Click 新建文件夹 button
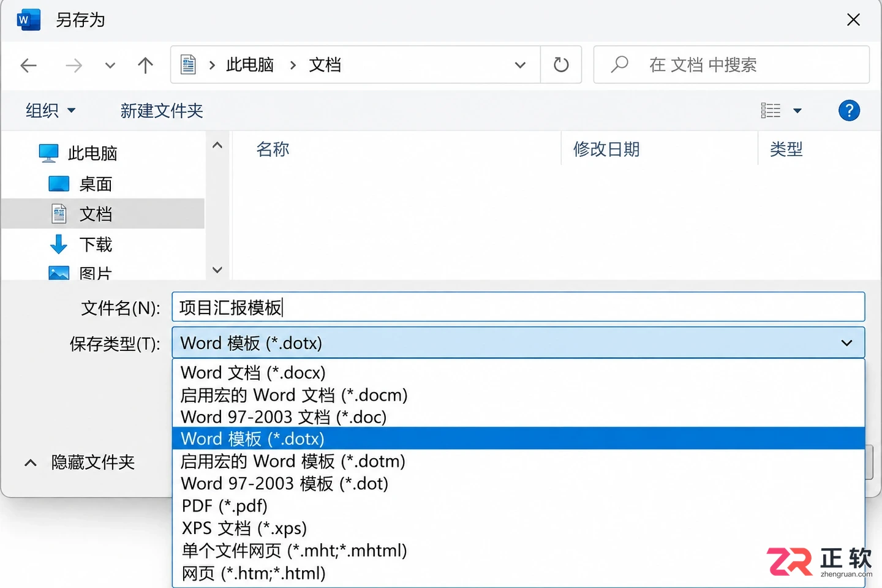This screenshot has height=588, width=882. [162, 110]
